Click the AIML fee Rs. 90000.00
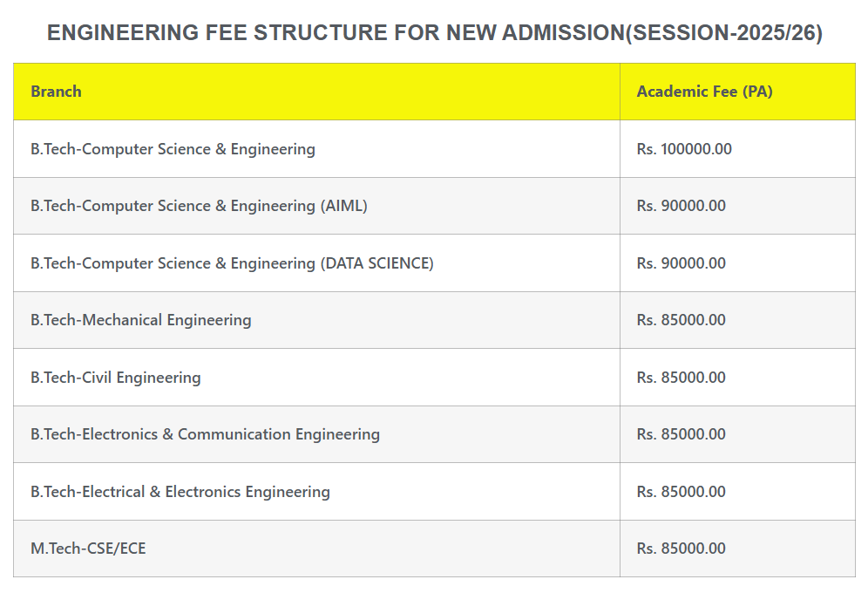This screenshot has height=593, width=868. (x=681, y=206)
